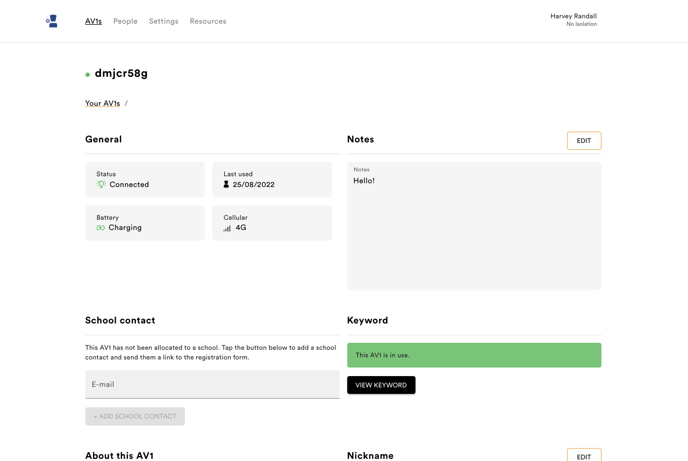Click the Add School Contact button
688x461 pixels.
(135, 416)
